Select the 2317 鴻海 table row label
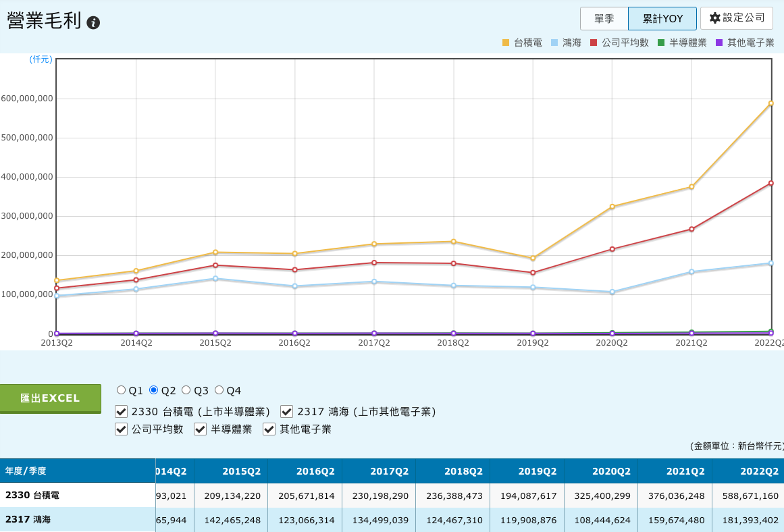Viewport: 784px width, 532px height. pyautogui.click(x=28, y=519)
